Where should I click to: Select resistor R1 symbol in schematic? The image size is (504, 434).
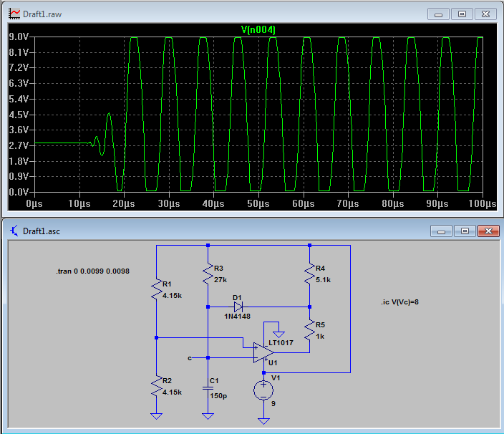(156, 290)
